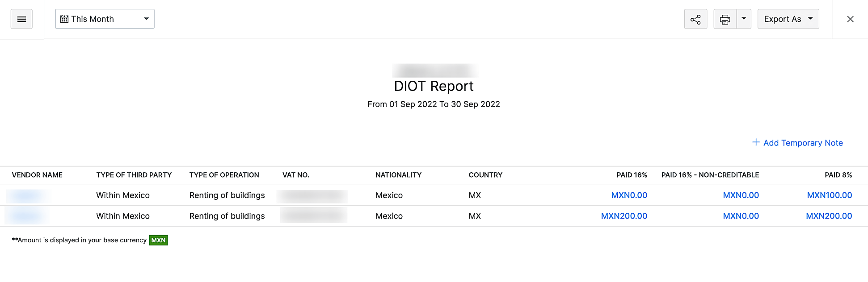Share the DIOT report

pyautogui.click(x=695, y=19)
